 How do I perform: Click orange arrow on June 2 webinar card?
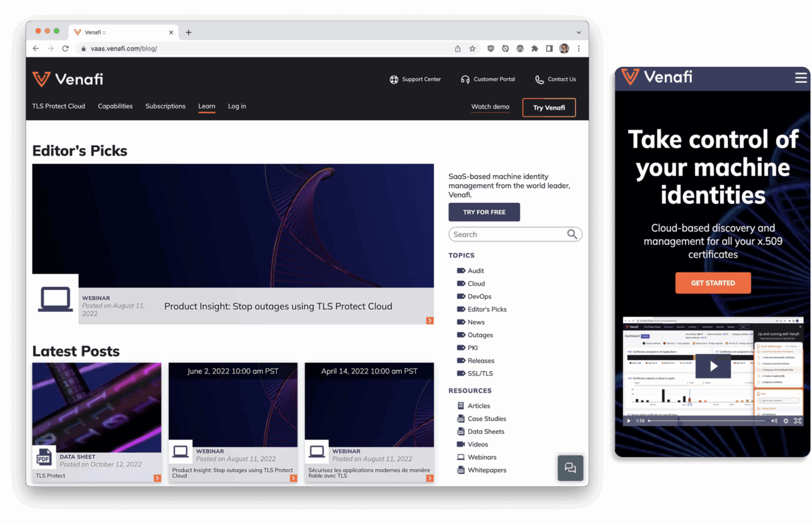coord(293,478)
